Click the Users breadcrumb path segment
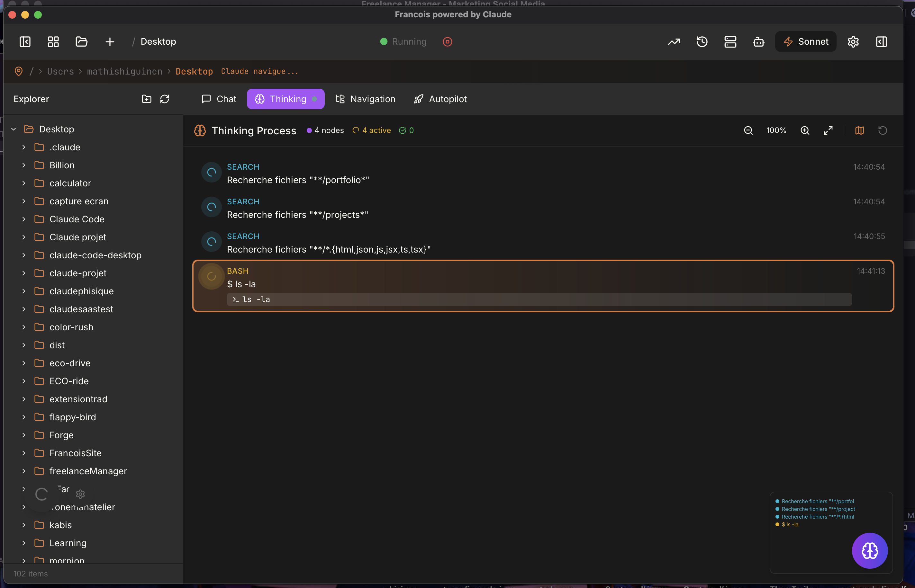This screenshot has width=915, height=588. point(60,71)
